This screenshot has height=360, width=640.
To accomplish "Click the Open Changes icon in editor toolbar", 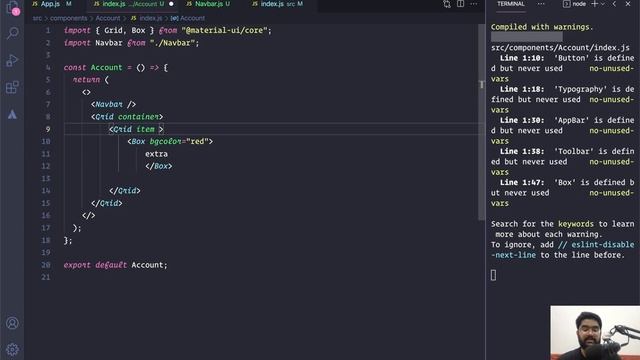I will [447, 4].
